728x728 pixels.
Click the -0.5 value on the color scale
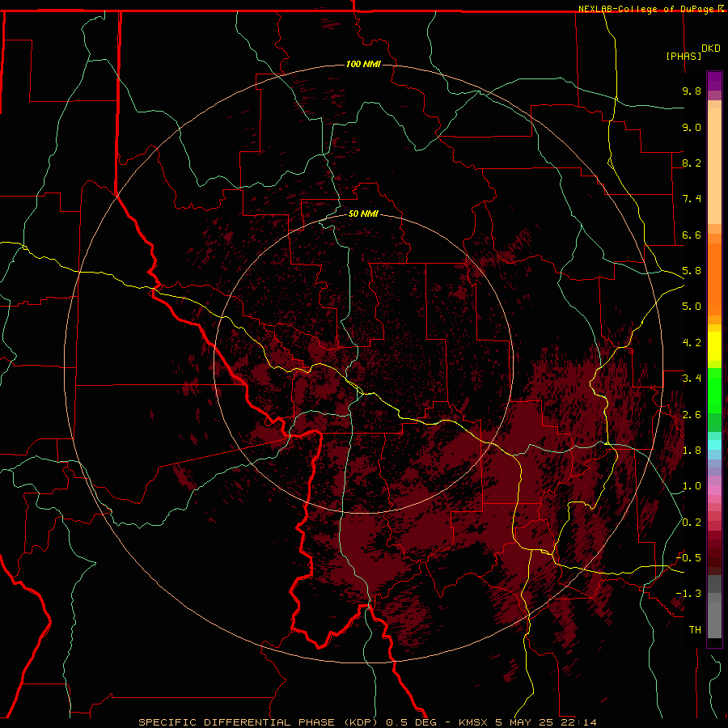[x=689, y=558]
